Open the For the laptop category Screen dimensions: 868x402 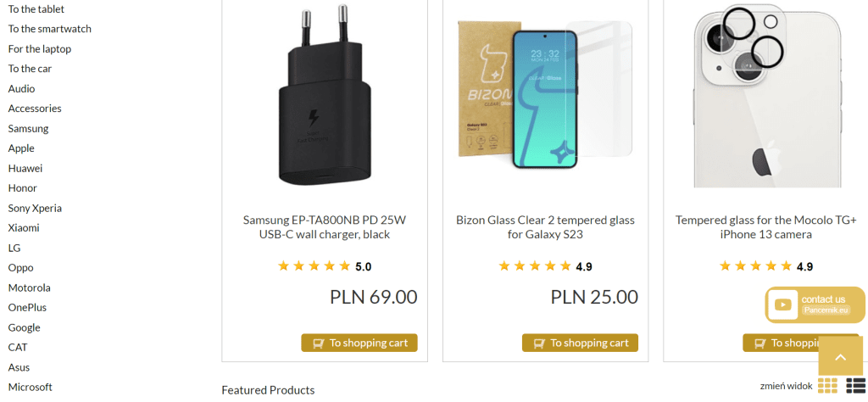coord(40,48)
